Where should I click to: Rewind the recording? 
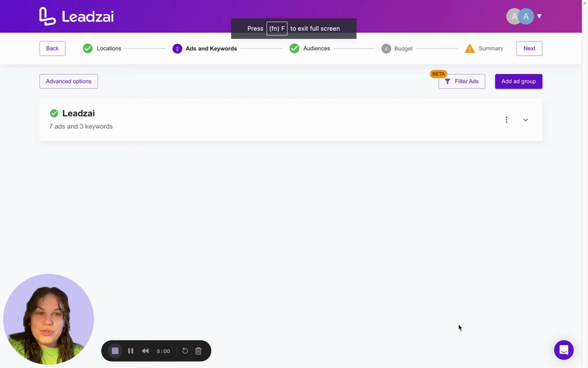click(145, 351)
